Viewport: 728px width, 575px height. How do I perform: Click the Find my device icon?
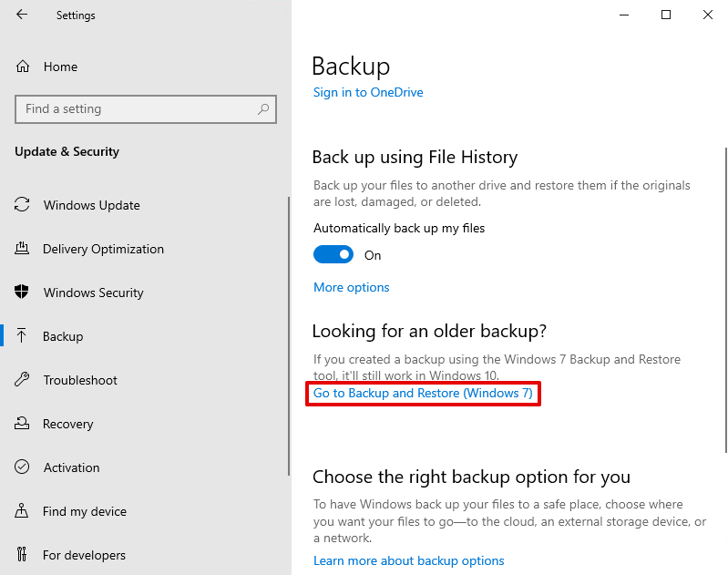coord(21,510)
